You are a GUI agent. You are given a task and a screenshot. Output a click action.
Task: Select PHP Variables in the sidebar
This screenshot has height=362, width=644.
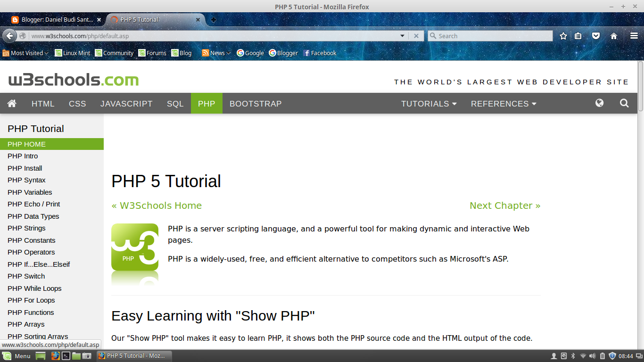30,192
